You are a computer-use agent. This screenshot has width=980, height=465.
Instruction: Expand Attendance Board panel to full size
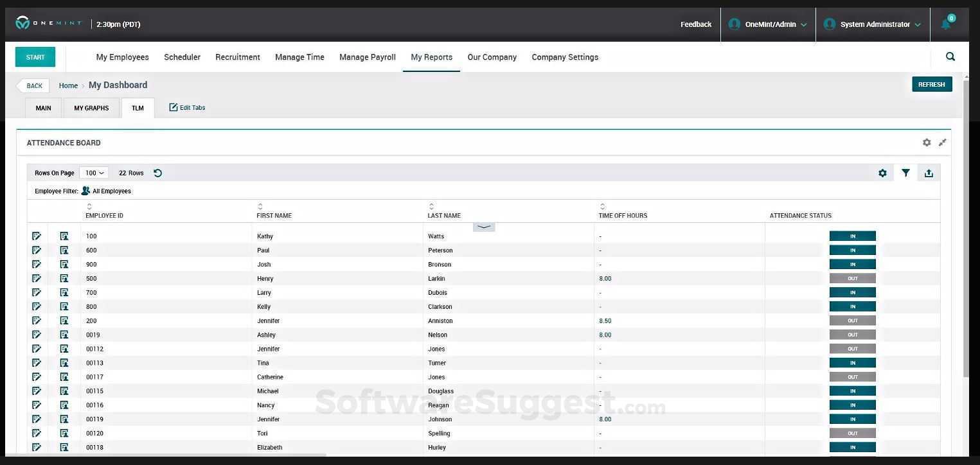943,143
